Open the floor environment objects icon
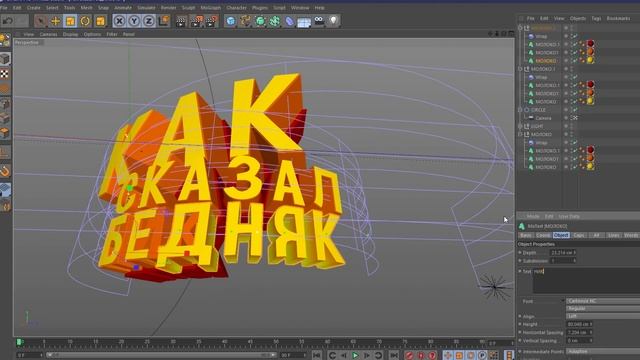Screen dimensions: 640x360 [x=304, y=21]
